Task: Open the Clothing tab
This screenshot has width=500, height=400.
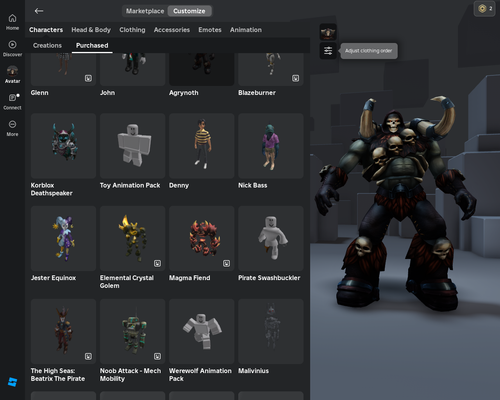Action: (x=132, y=30)
